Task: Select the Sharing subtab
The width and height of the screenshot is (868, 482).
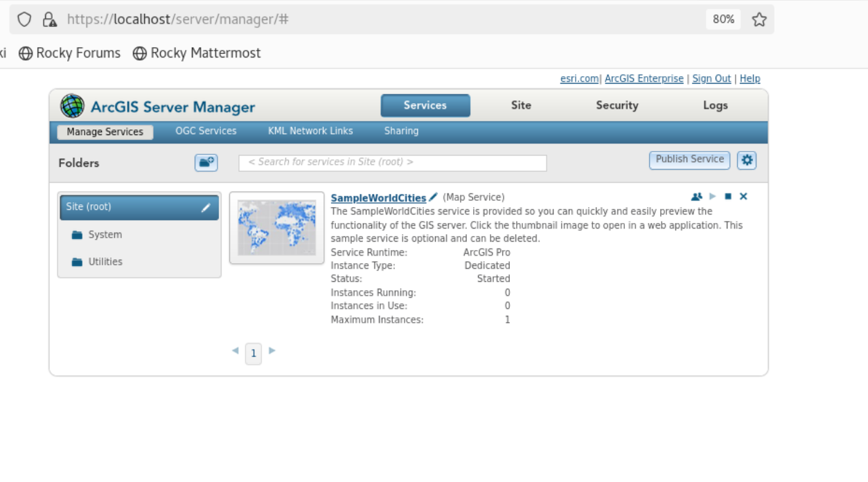Action: pyautogui.click(x=401, y=131)
